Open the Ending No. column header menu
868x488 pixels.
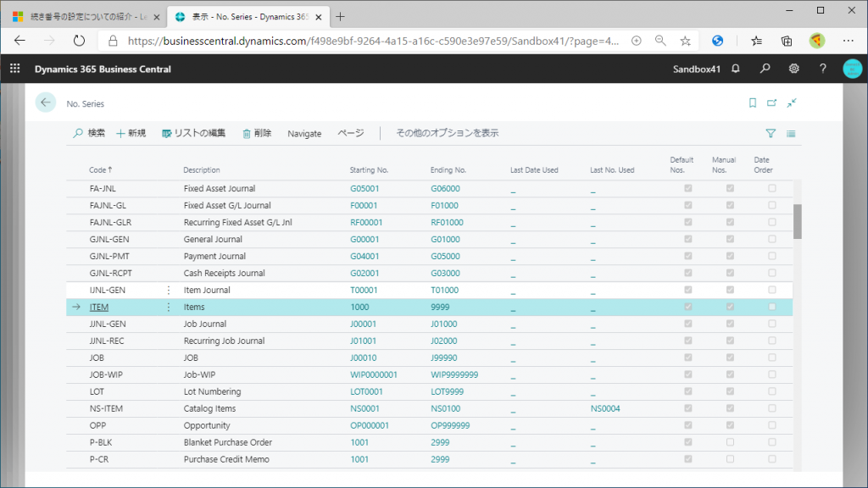[448, 169]
